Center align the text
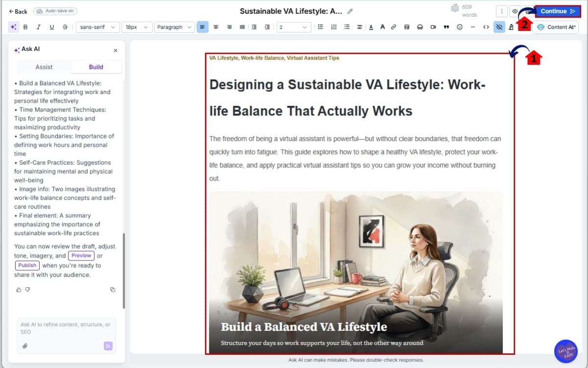Image resolution: width=588 pixels, height=368 pixels. pos(216,27)
